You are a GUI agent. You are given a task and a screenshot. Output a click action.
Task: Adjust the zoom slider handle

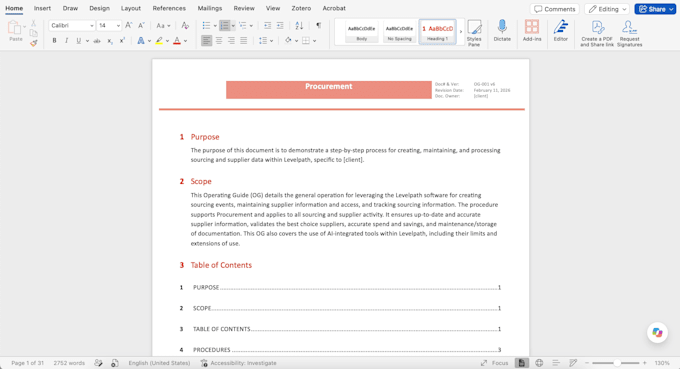pyautogui.click(x=617, y=363)
